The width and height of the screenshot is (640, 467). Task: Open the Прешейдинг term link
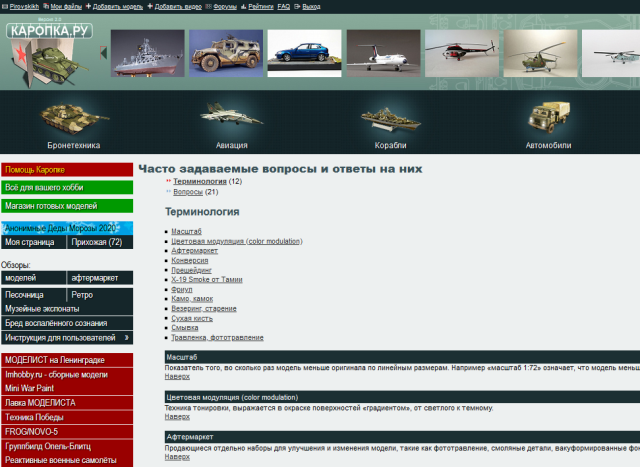point(191,270)
